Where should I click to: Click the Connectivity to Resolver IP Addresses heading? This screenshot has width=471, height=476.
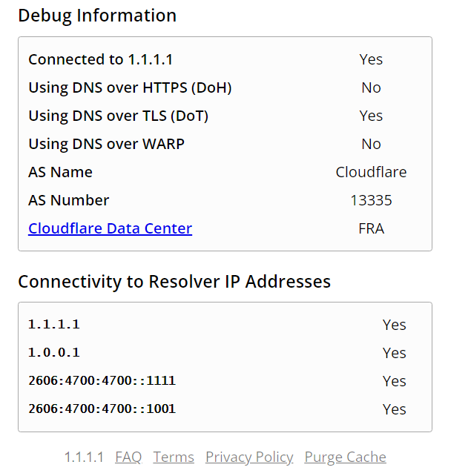point(174,282)
